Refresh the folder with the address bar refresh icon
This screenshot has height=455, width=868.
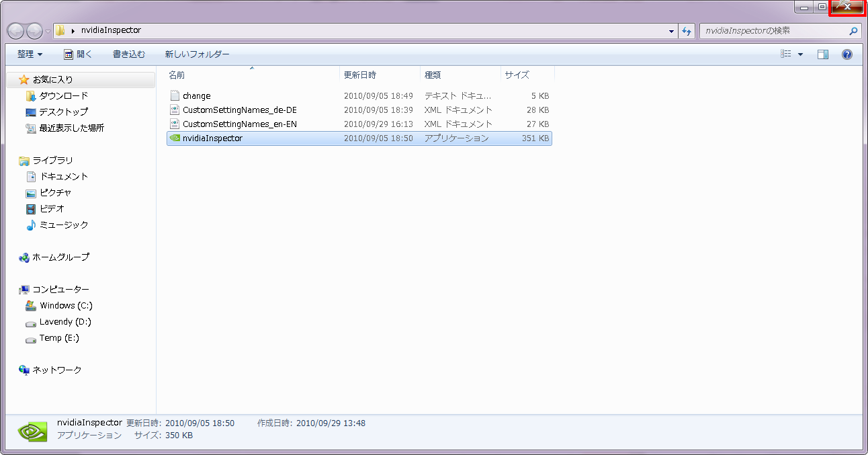(x=687, y=31)
